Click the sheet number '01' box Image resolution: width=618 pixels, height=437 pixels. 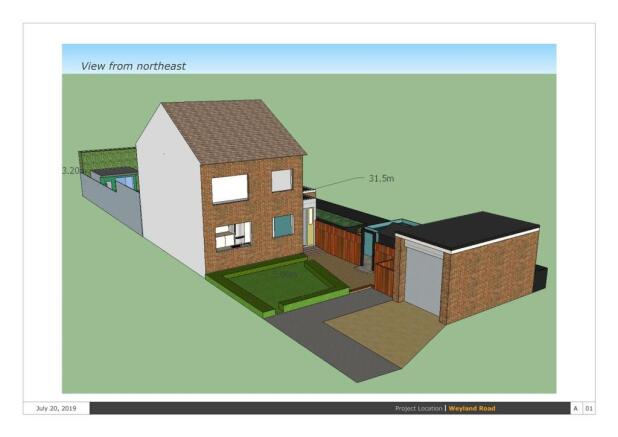(x=588, y=408)
